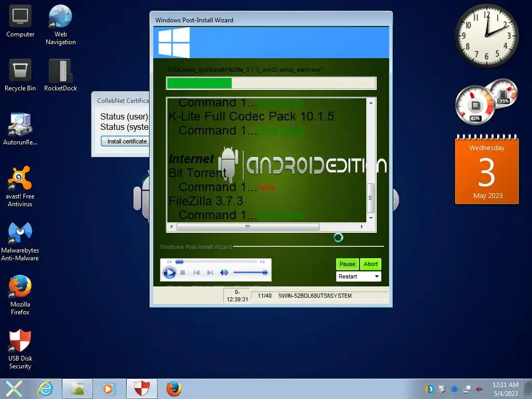This screenshot has width=532, height=399.
Task: Click the 12:39:31 elapsed time field
Action: pyautogui.click(x=237, y=296)
